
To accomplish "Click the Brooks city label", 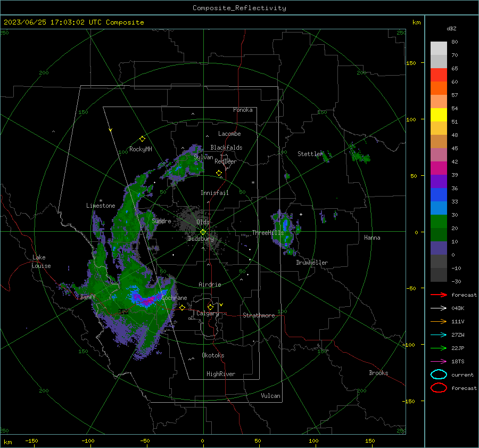I will [x=378, y=373].
